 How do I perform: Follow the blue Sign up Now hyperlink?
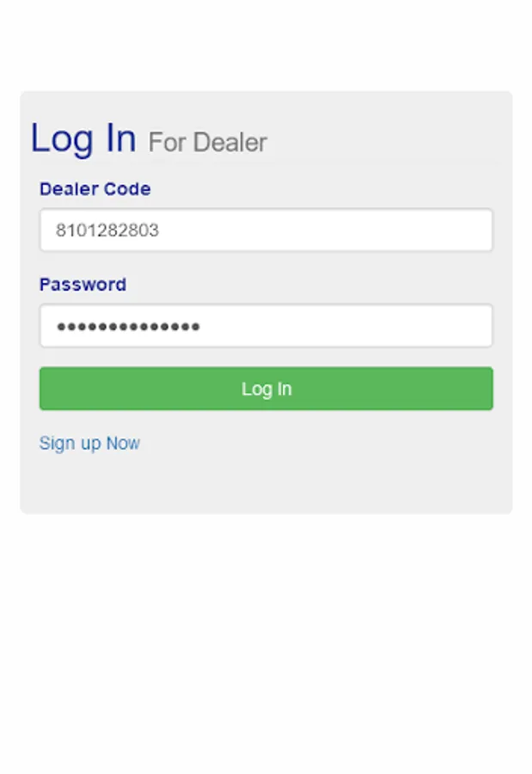(x=89, y=443)
